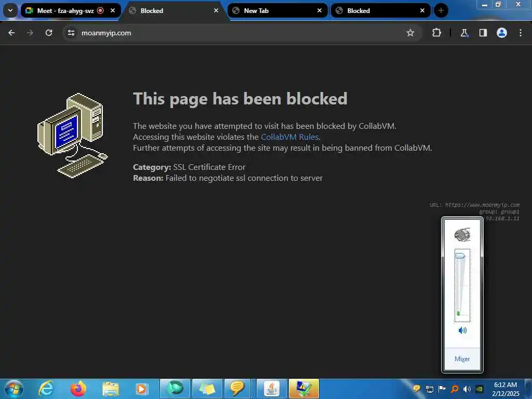Click the volume speaker tray icon
Image resolution: width=532 pixels, height=399 pixels.
[x=467, y=389]
